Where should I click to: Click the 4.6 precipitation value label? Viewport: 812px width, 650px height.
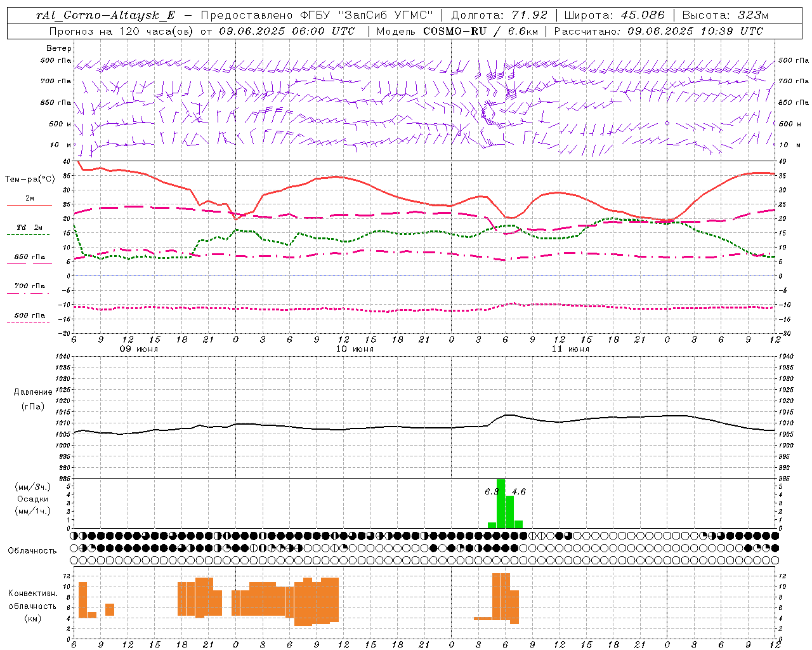(x=519, y=491)
